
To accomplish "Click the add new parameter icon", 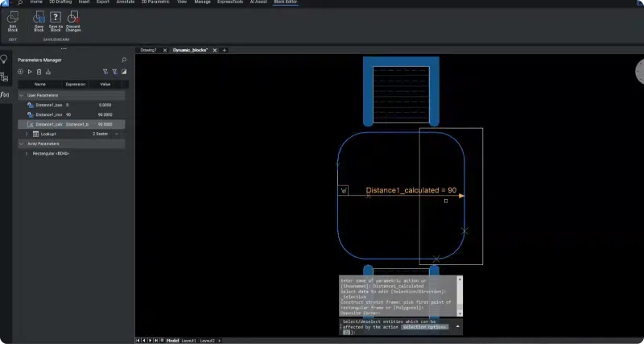I will (x=21, y=72).
